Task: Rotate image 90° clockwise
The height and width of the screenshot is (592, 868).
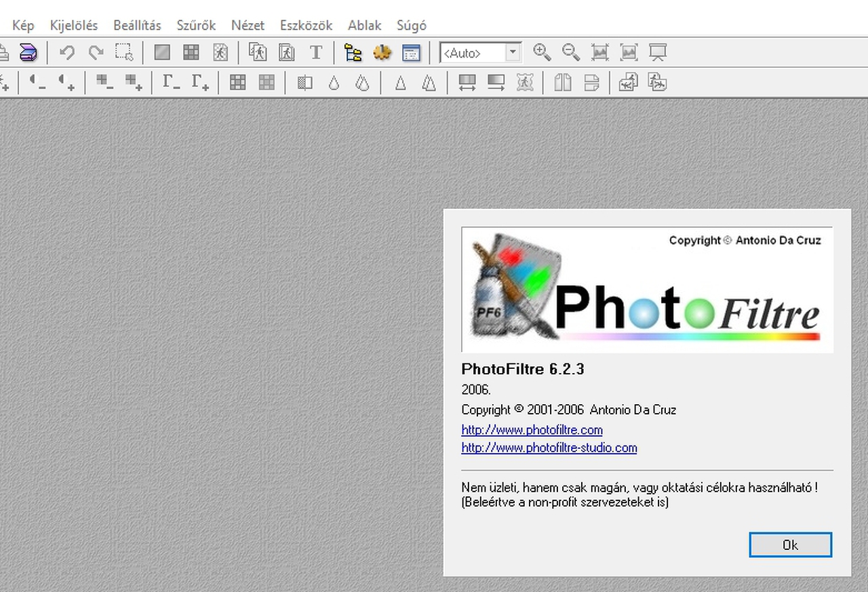Action: coord(657,83)
